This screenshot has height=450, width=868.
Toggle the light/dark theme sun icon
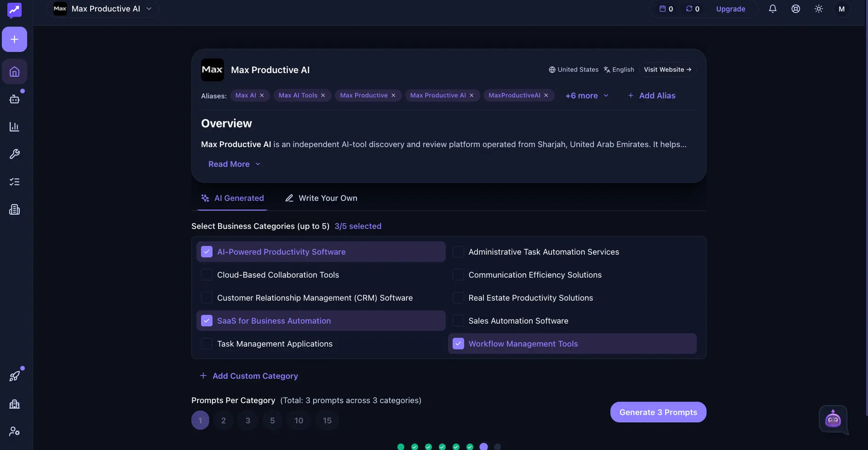pos(819,9)
